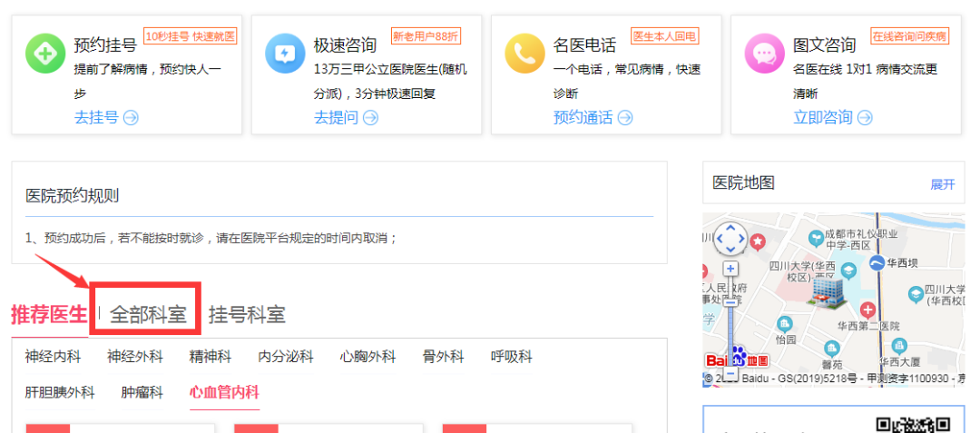Click the 新老用户88折 badge
Viewport: 980px width, 433px height.
pyautogui.click(x=426, y=36)
